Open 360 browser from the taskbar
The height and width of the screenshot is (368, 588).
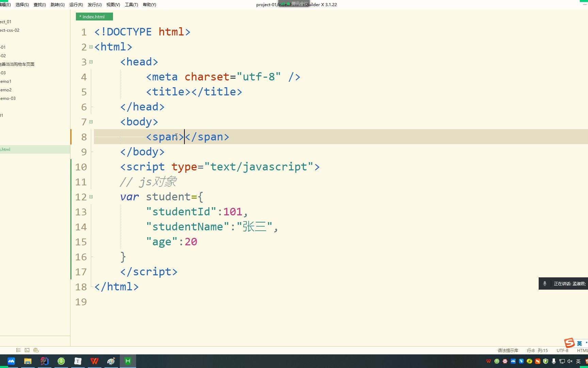[61, 361]
